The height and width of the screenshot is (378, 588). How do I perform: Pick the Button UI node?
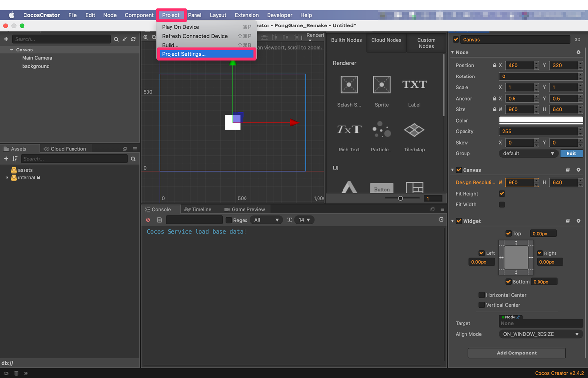(x=382, y=188)
